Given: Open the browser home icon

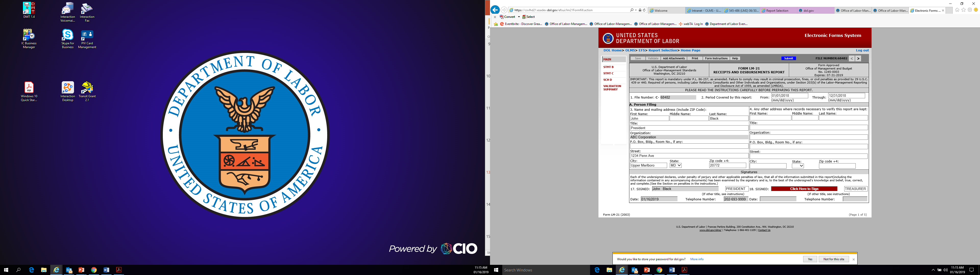Looking at the screenshot, I should [957, 10].
